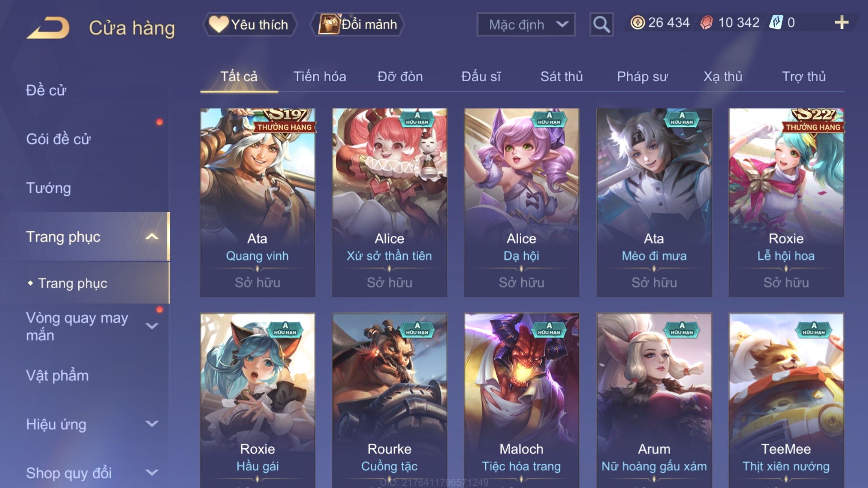Viewport: 868px width, 488px height.
Task: Click the blue voucher currency icon
Action: [x=776, y=22]
